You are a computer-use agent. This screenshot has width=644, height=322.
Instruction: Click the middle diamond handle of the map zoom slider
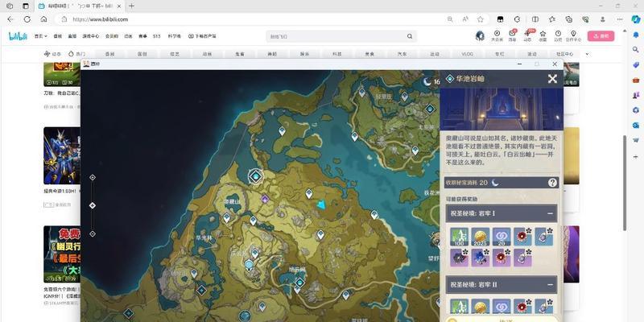pos(93,205)
